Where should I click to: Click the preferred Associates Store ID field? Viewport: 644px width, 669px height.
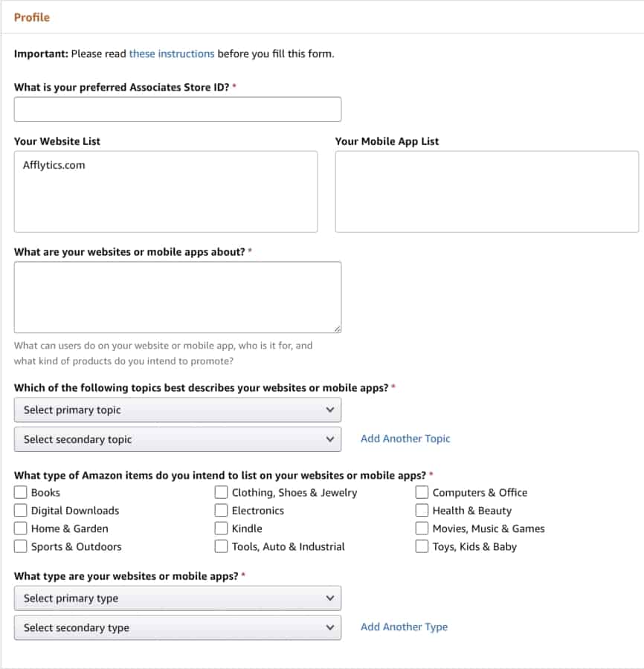[178, 109]
